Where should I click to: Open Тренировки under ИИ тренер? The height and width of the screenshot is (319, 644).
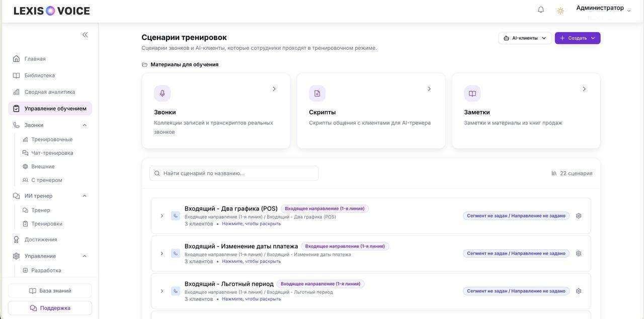point(47,224)
